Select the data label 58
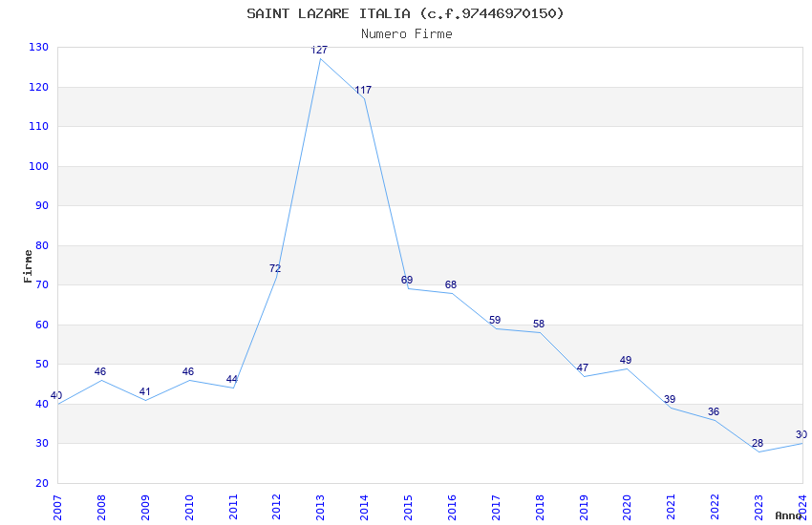The height and width of the screenshot is (525, 812). coord(539,324)
